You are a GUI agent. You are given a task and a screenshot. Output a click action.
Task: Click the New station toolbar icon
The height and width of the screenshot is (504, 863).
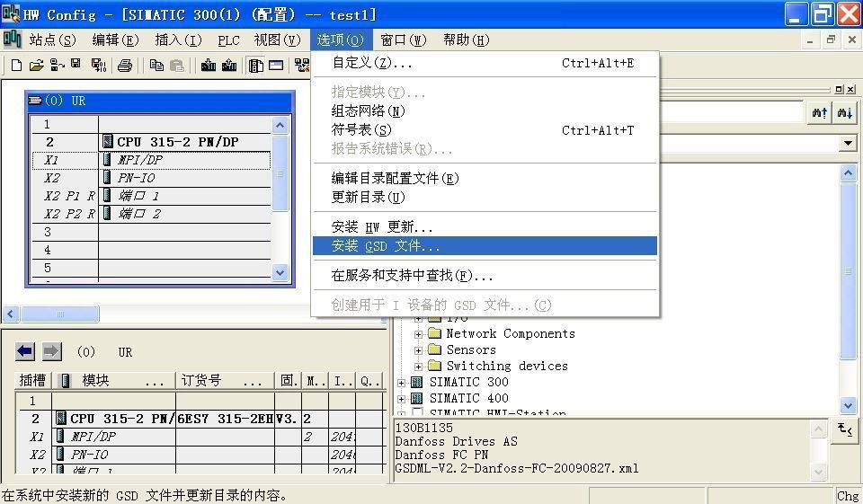pos(16,65)
